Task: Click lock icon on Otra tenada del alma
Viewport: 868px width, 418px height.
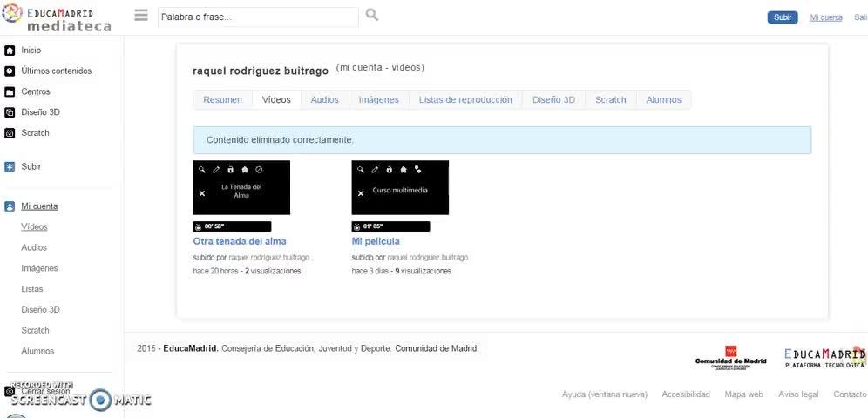Action: (x=230, y=170)
